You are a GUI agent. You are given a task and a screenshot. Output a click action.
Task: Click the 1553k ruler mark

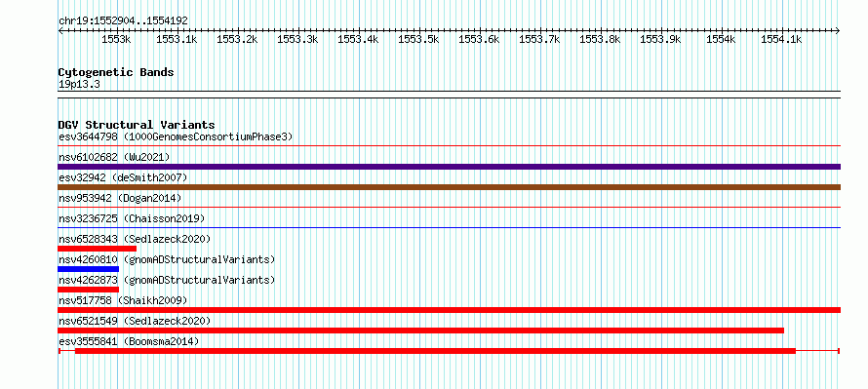(116, 39)
